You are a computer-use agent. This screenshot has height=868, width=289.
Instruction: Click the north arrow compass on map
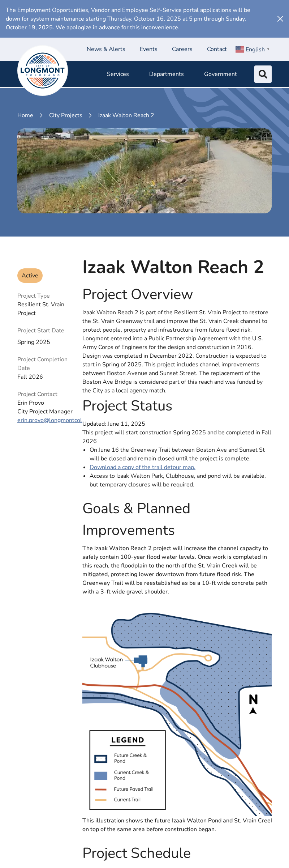click(253, 704)
